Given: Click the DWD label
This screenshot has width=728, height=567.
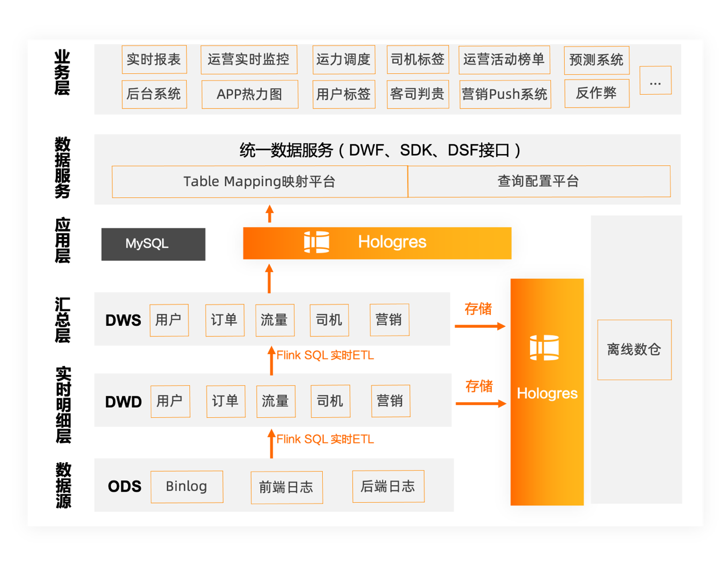Looking at the screenshot, I should [123, 402].
